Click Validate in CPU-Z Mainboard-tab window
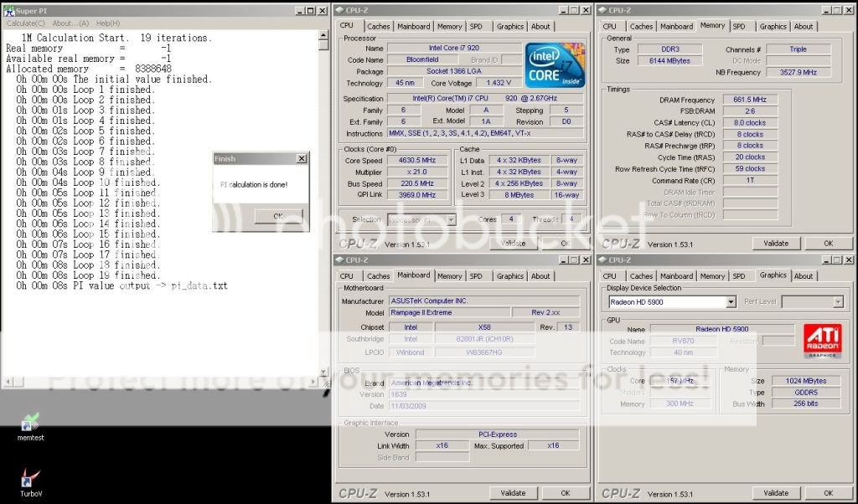The height and width of the screenshot is (504, 858). tap(514, 493)
